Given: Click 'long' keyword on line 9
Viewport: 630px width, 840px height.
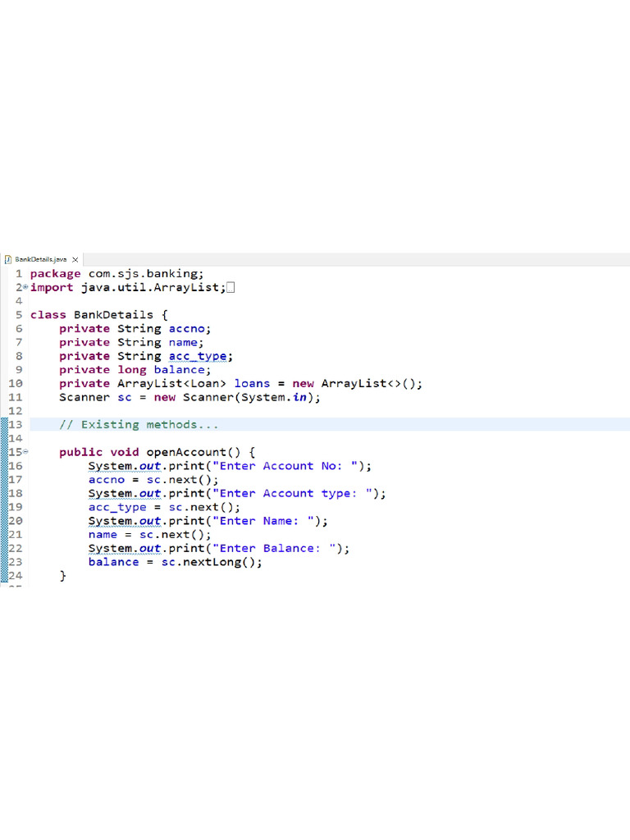Looking at the screenshot, I should coord(132,370).
